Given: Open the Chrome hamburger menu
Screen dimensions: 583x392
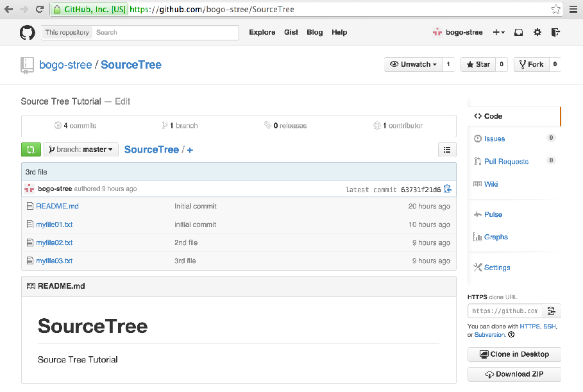Looking at the screenshot, I should (573, 9).
